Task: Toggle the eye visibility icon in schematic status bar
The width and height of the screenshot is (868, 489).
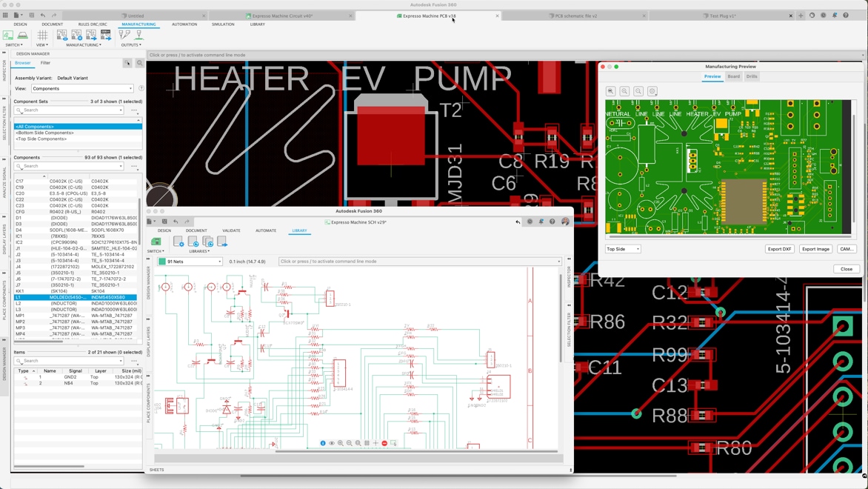Action: [x=332, y=443]
